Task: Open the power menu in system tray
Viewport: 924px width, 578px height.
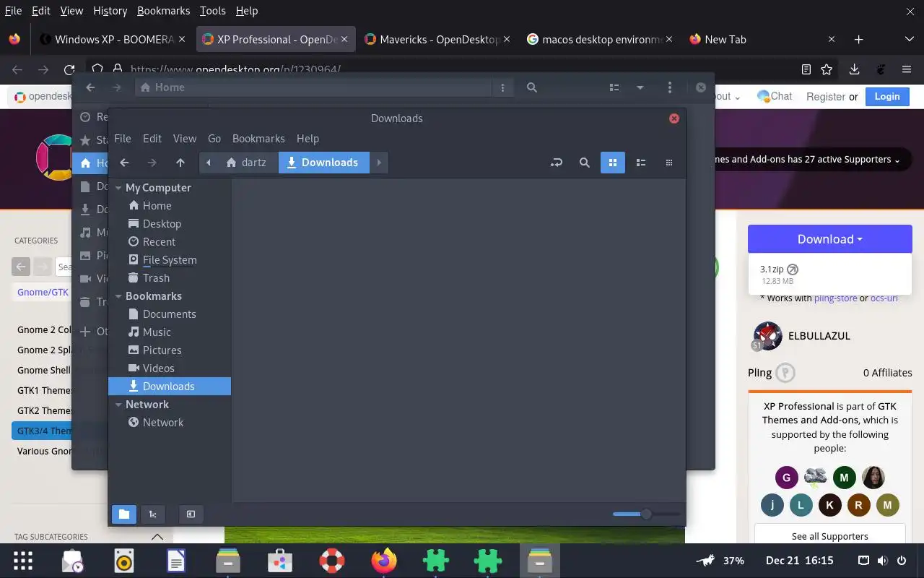Action: [x=902, y=561]
